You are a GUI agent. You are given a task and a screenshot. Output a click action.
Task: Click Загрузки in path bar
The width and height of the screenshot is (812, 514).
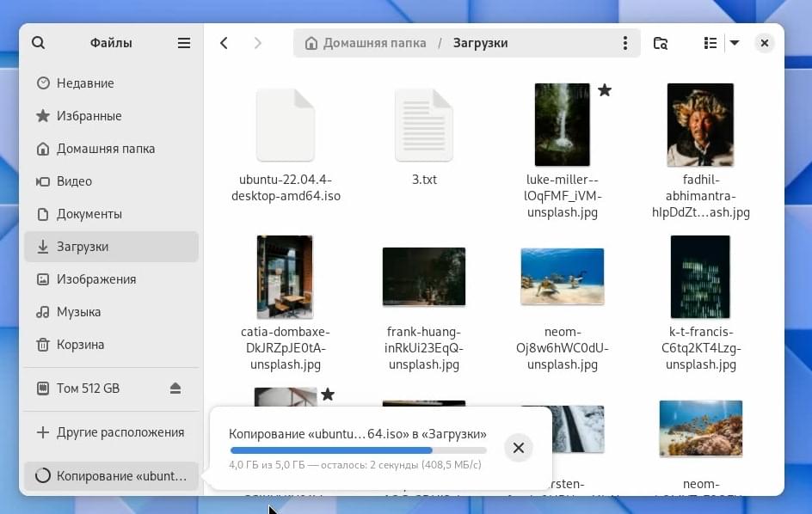(480, 43)
